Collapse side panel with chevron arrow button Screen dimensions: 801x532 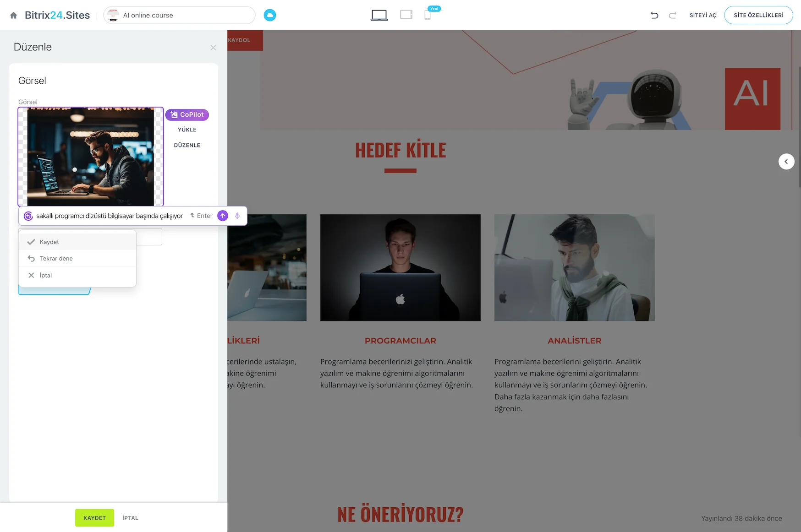786,161
